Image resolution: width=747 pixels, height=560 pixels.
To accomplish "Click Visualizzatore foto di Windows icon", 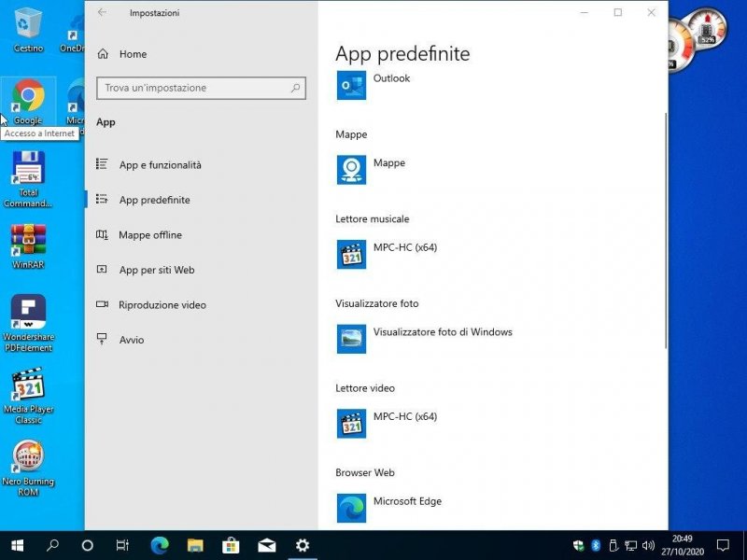I will (351, 338).
